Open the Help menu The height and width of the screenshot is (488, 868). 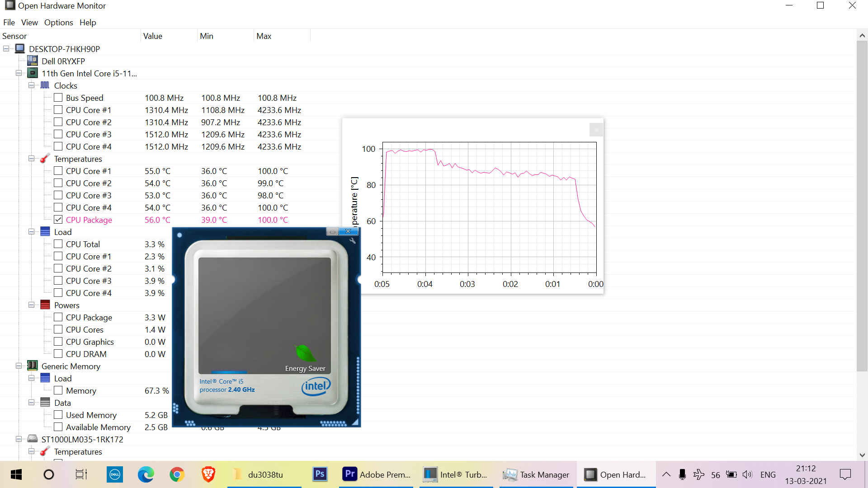click(x=88, y=22)
